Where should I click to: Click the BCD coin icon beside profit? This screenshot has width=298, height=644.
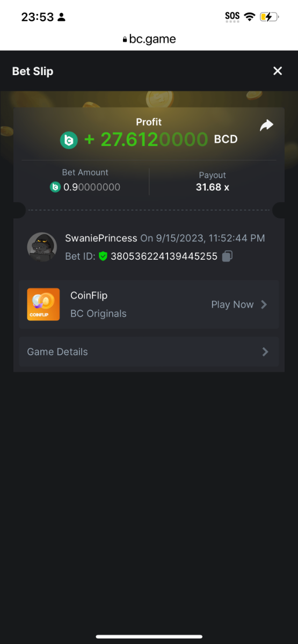(69, 140)
